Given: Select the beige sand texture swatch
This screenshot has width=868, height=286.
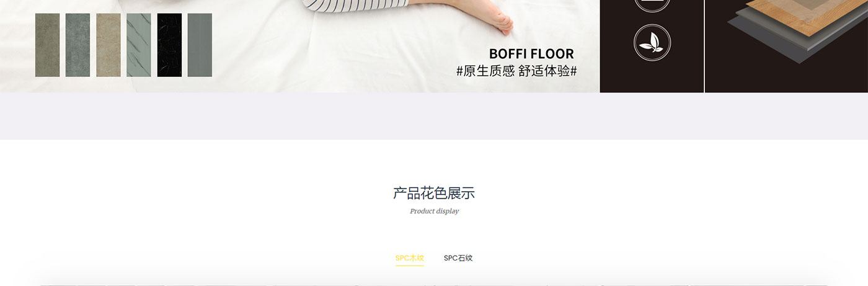Looking at the screenshot, I should 108,45.
